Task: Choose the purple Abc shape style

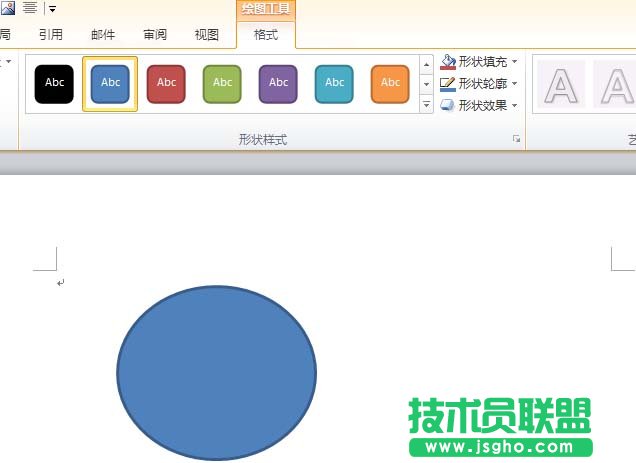Action: [x=278, y=84]
